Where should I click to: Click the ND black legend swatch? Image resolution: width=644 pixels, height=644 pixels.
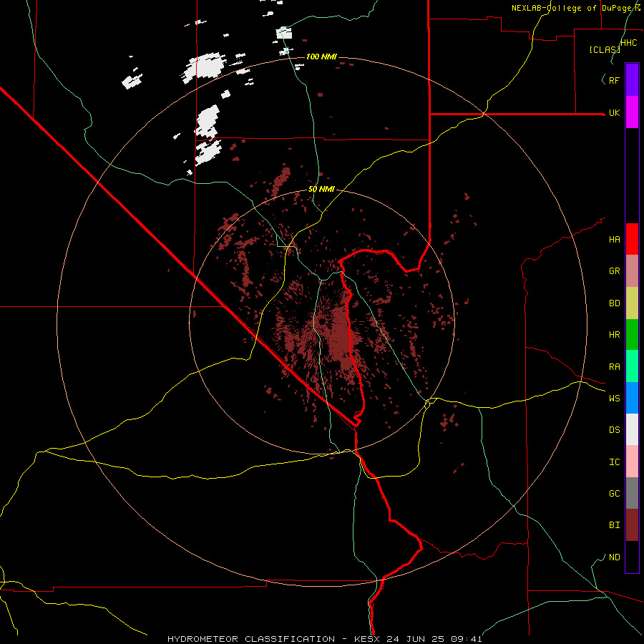coord(632,557)
